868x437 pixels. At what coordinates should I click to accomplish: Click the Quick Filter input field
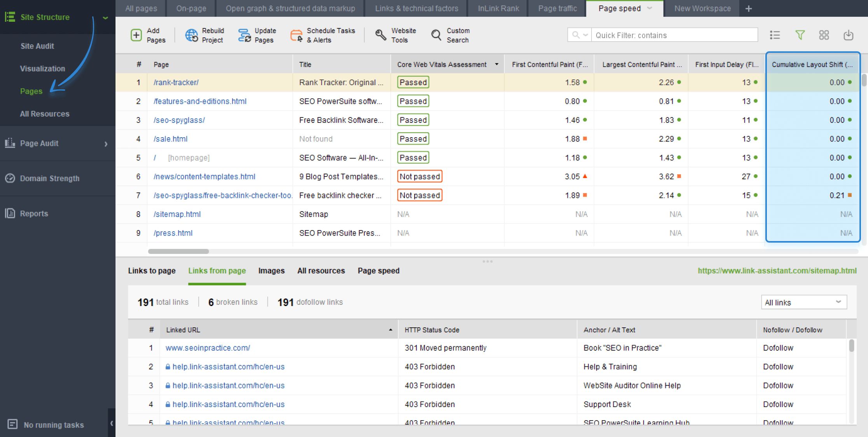coord(675,35)
